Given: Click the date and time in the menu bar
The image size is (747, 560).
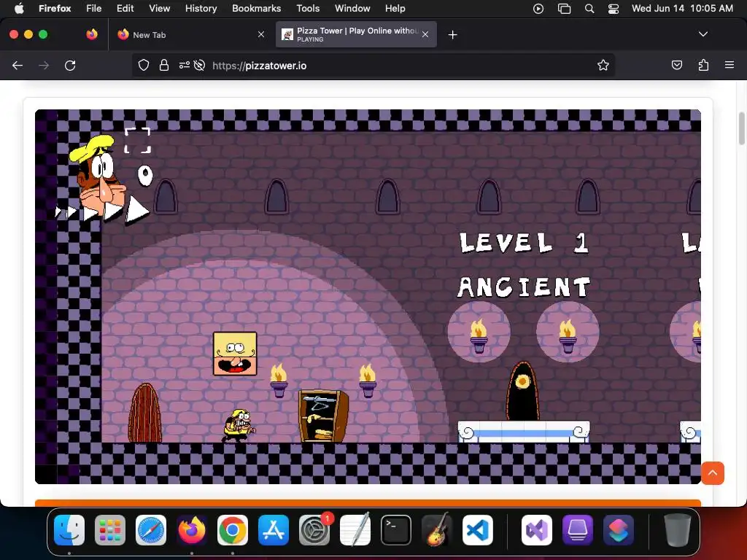Looking at the screenshot, I should pos(682,8).
